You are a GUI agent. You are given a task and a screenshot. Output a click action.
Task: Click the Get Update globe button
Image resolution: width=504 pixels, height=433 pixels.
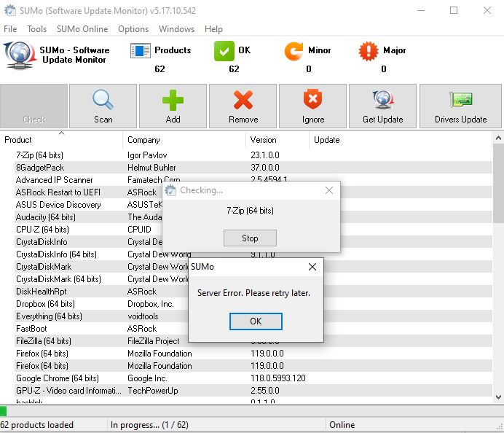coord(382,106)
